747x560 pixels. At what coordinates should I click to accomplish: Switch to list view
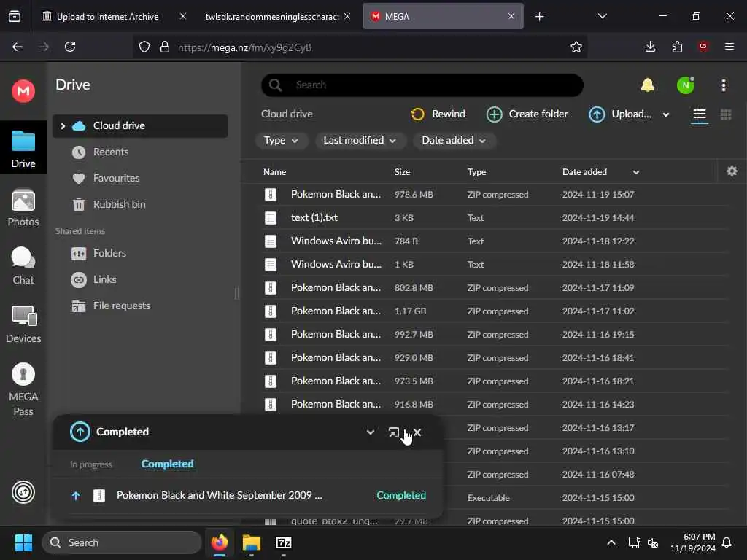pos(700,114)
